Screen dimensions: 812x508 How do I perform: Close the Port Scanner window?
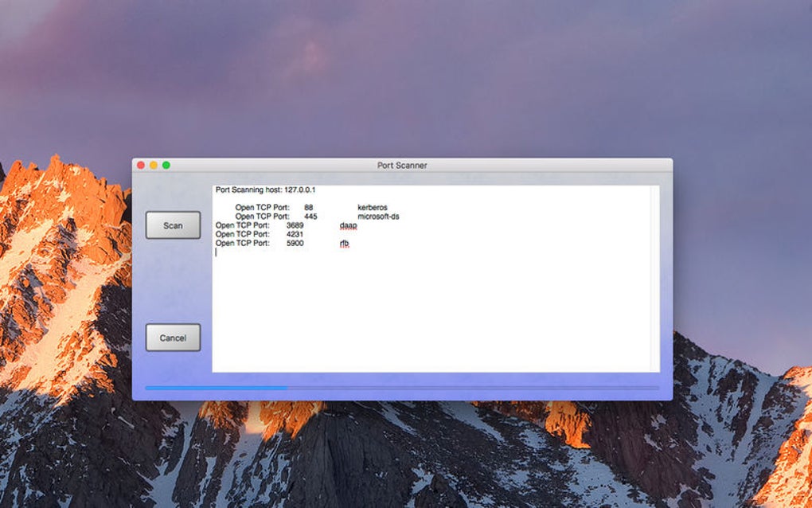tap(141, 165)
